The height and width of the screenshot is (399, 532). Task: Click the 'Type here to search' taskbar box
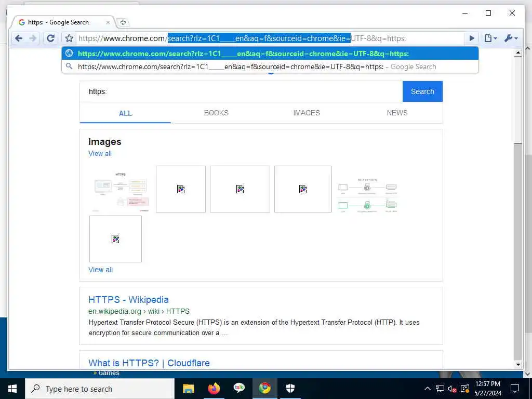point(100,389)
